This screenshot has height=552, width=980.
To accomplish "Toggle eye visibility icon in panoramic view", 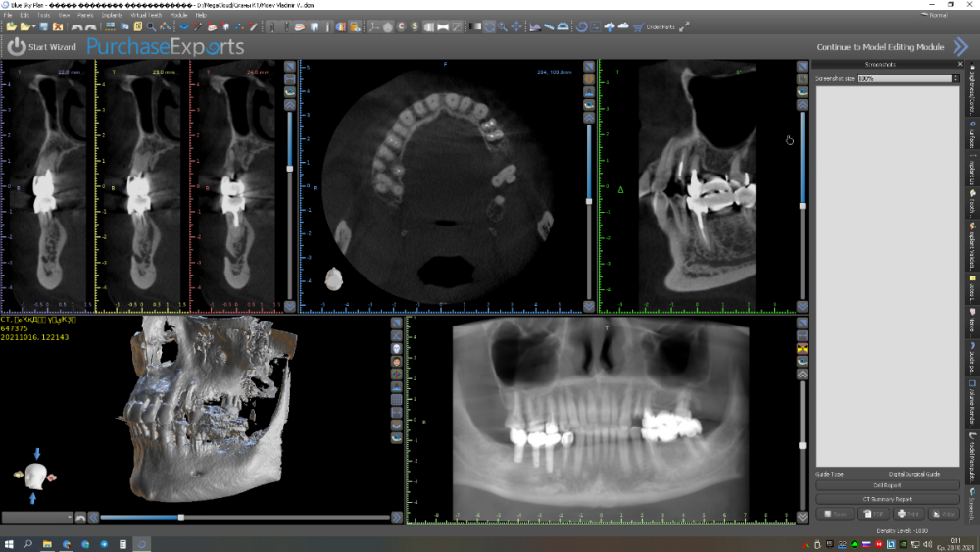I will coord(803,361).
